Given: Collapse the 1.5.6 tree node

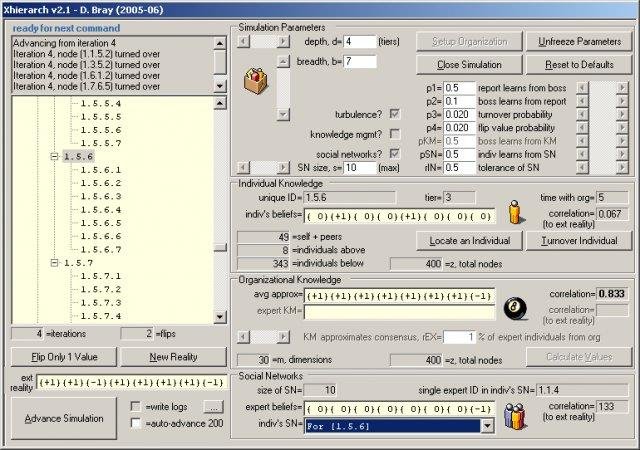Looking at the screenshot, I should pos(54,156).
